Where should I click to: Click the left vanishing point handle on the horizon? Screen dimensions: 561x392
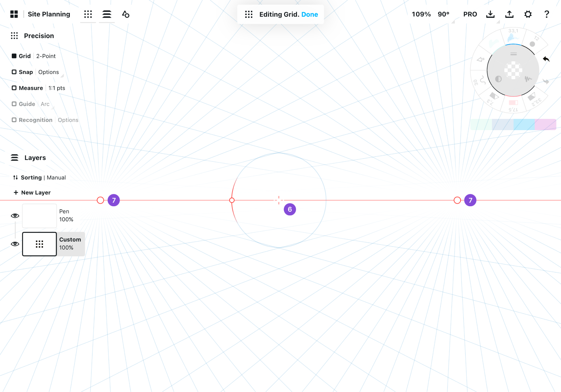[101, 200]
